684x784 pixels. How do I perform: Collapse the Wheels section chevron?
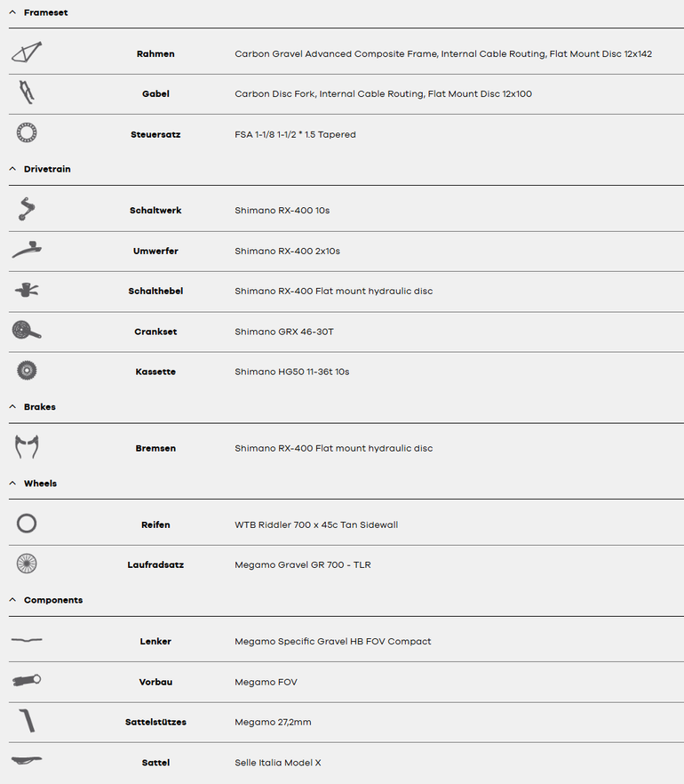[12, 484]
